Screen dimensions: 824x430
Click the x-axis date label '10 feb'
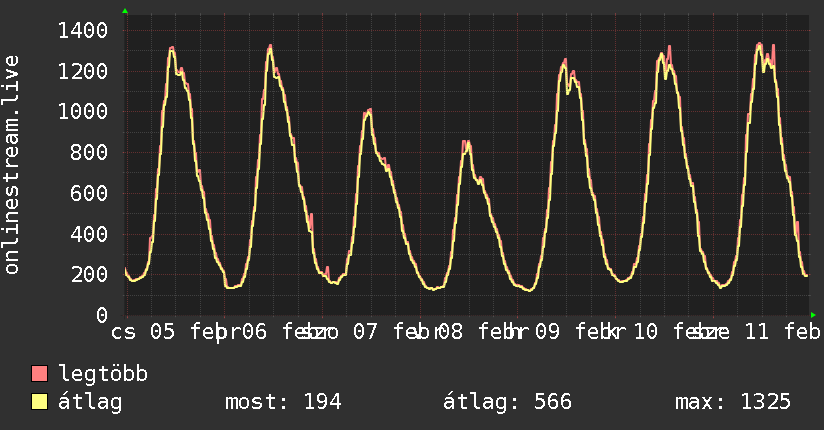click(673, 332)
